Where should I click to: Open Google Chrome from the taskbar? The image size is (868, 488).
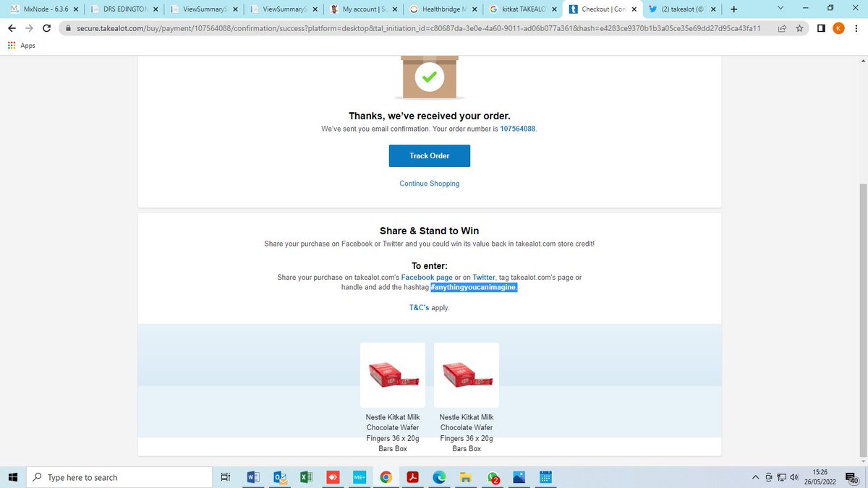pos(386,477)
